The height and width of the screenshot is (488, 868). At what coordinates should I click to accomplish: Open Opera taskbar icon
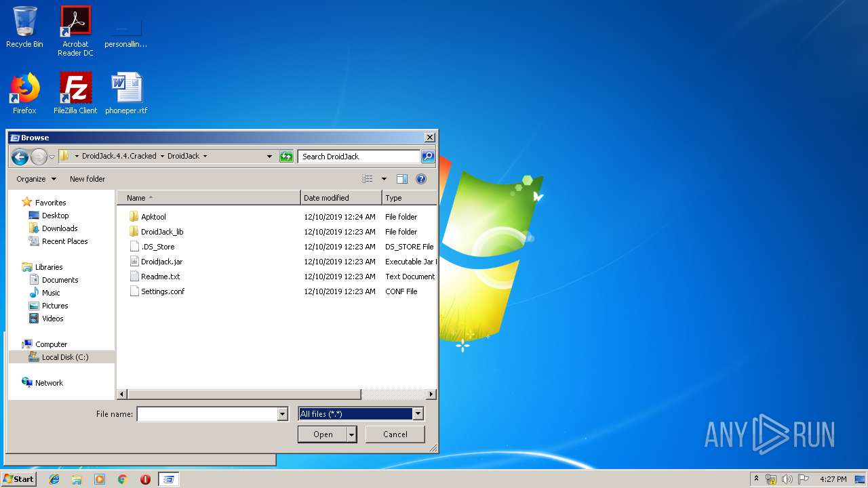click(x=145, y=479)
